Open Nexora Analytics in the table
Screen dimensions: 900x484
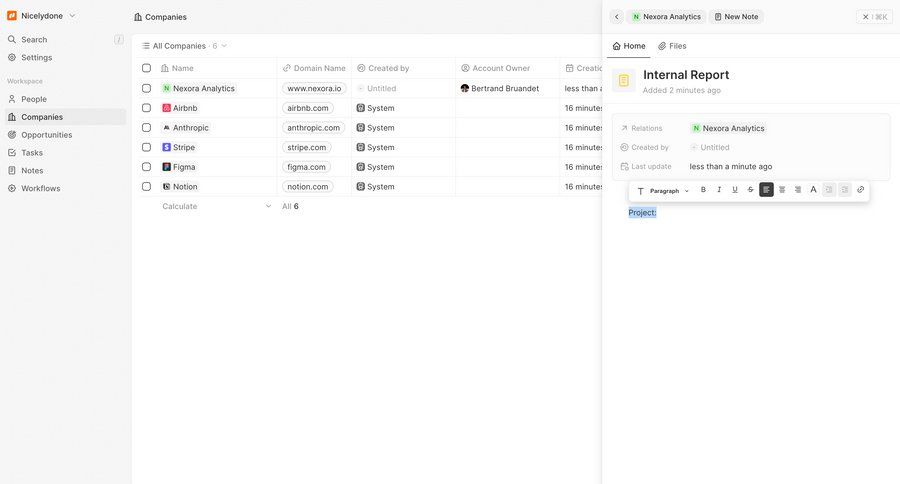click(199, 88)
